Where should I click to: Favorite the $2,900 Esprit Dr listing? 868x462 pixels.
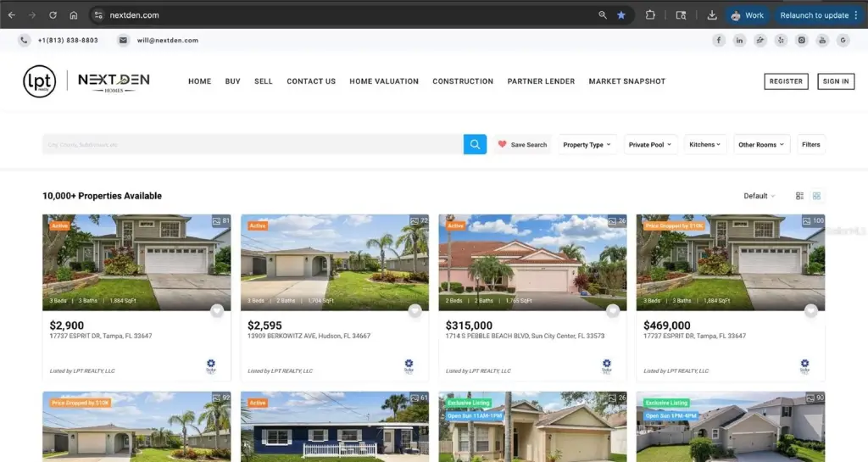tap(217, 310)
